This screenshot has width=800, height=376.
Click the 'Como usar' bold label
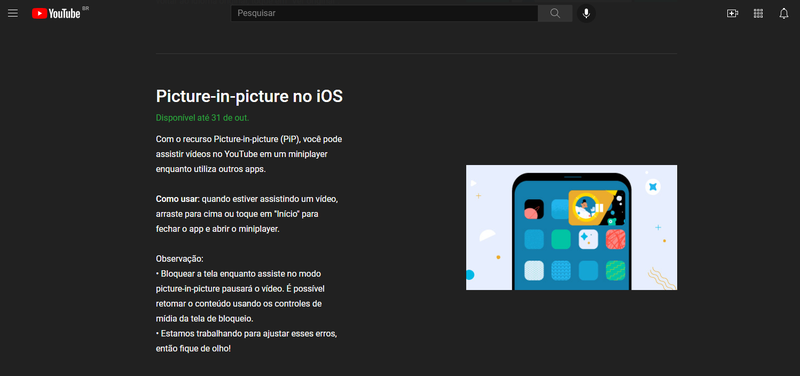[x=178, y=198]
